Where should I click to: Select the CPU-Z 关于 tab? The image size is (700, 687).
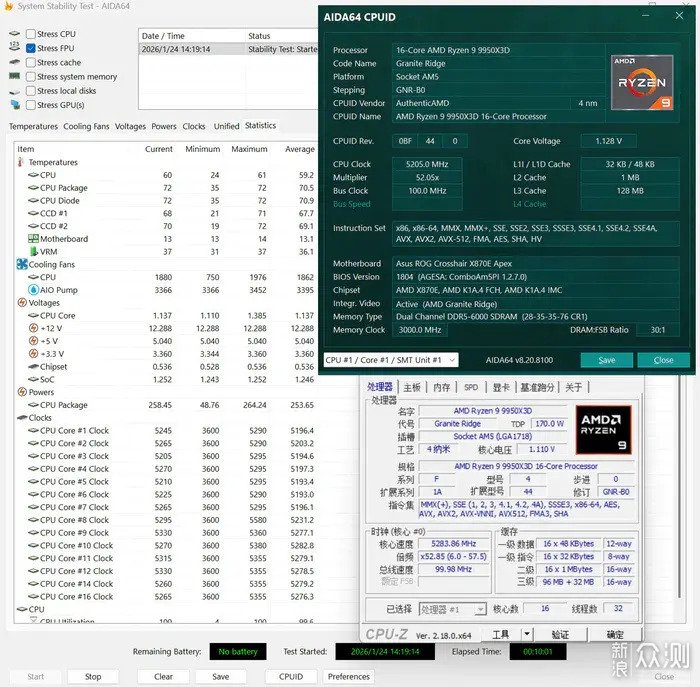[x=574, y=387]
